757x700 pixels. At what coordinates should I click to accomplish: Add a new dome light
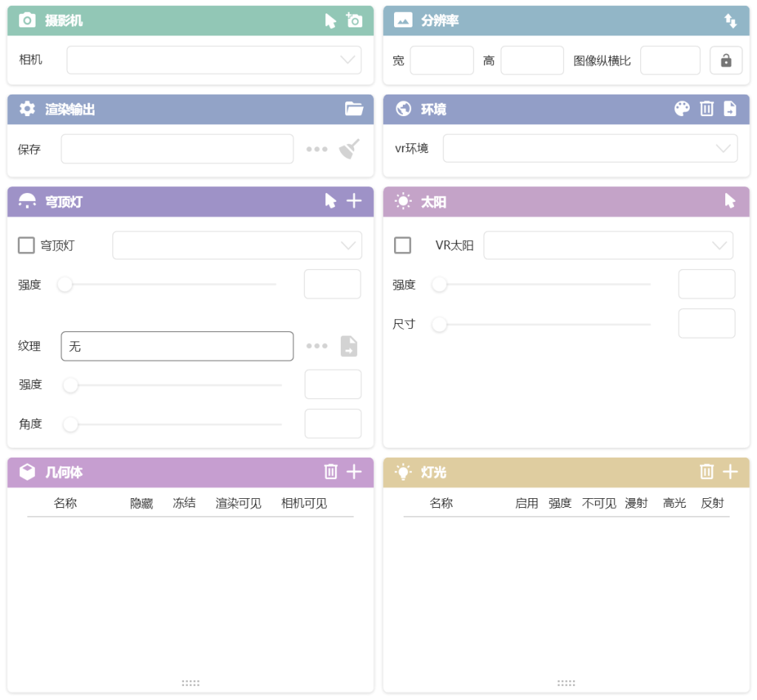[354, 201]
